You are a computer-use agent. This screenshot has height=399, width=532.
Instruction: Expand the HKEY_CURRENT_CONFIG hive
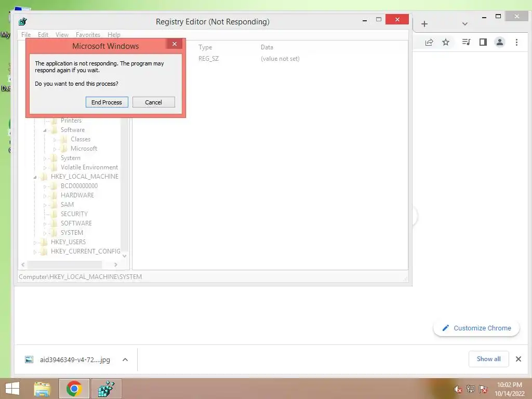[x=35, y=252]
